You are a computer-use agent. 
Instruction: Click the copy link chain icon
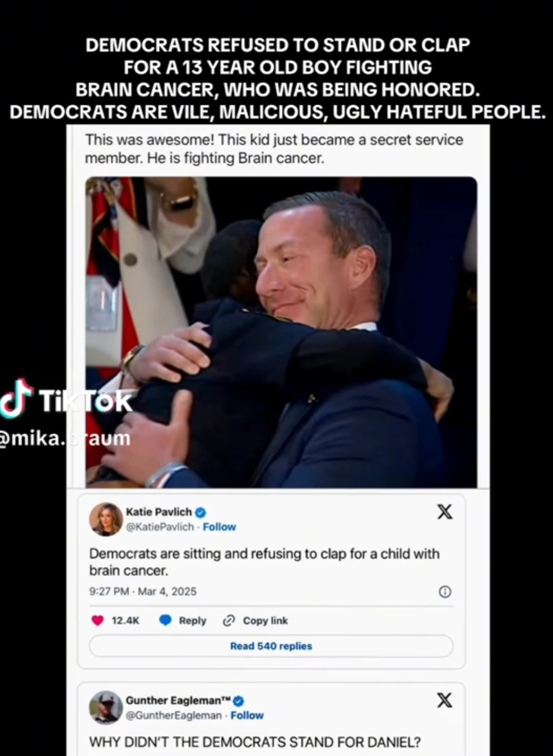229,620
